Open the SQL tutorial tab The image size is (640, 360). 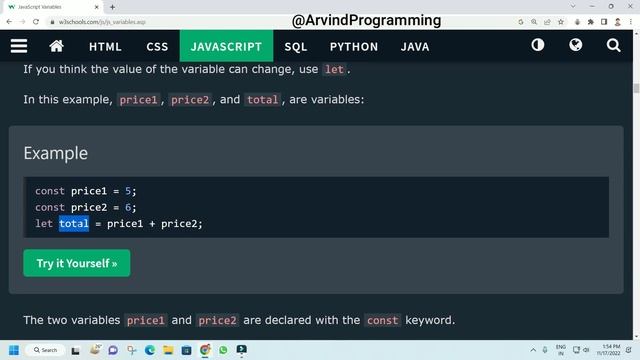pos(296,47)
